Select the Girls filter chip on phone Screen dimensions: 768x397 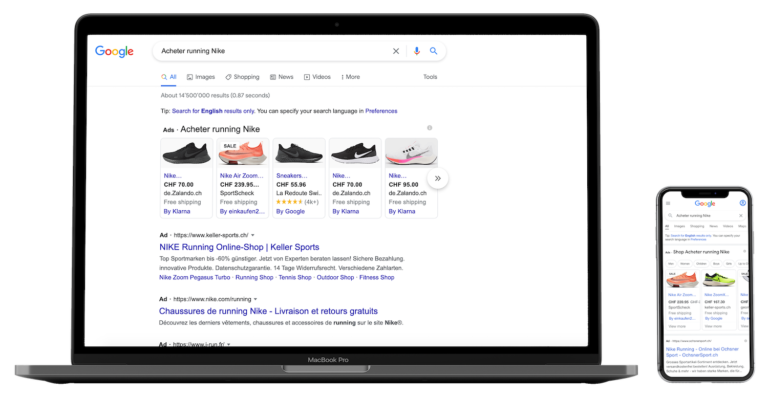(x=729, y=263)
